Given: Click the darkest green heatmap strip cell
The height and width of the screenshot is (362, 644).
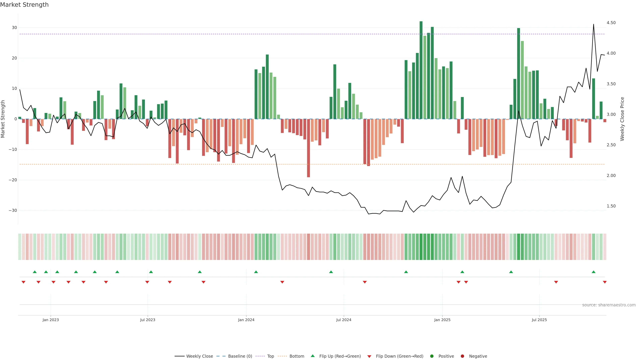Looking at the screenshot, I should point(421,247).
